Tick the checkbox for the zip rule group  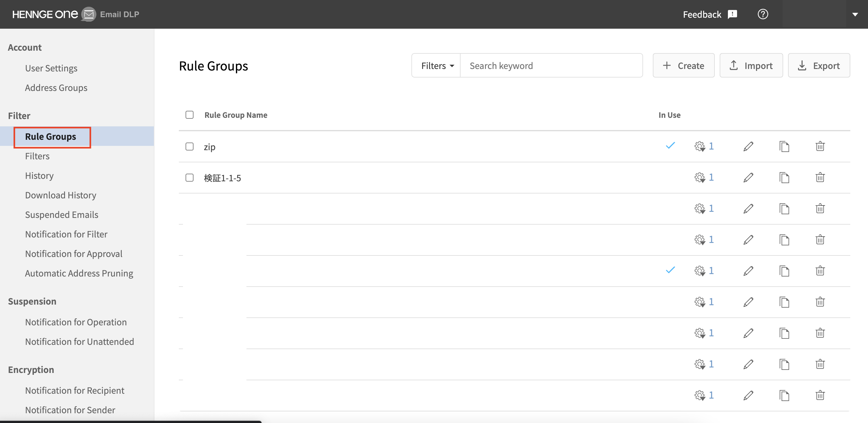click(189, 146)
